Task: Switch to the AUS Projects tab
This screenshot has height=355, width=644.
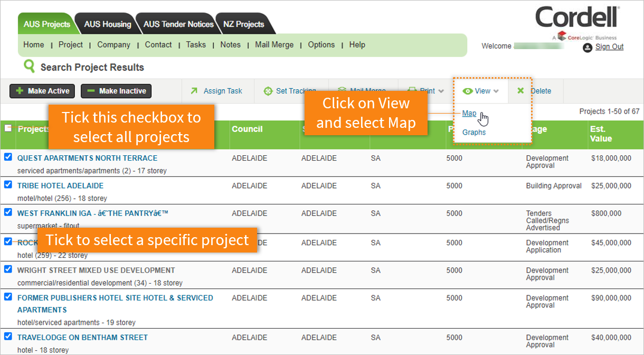Action: (46, 24)
